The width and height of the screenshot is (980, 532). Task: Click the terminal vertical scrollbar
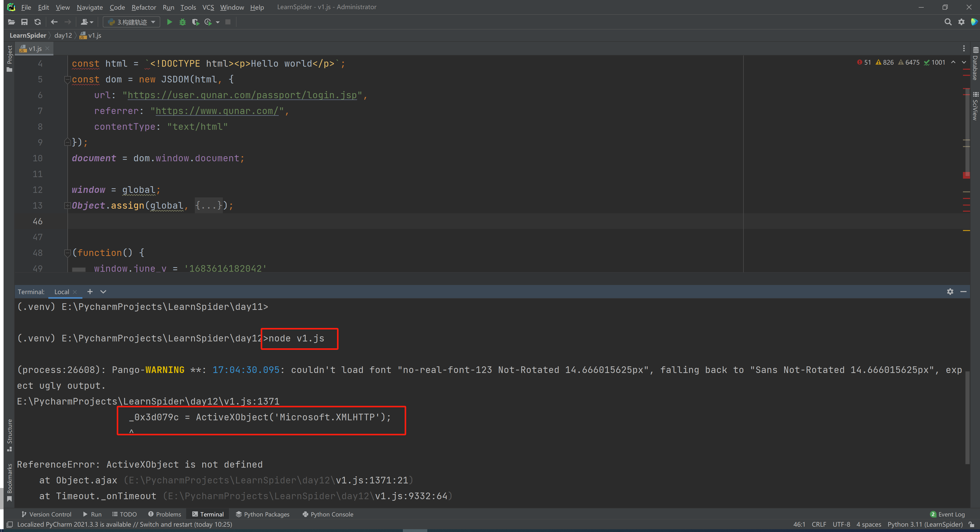pos(967,418)
